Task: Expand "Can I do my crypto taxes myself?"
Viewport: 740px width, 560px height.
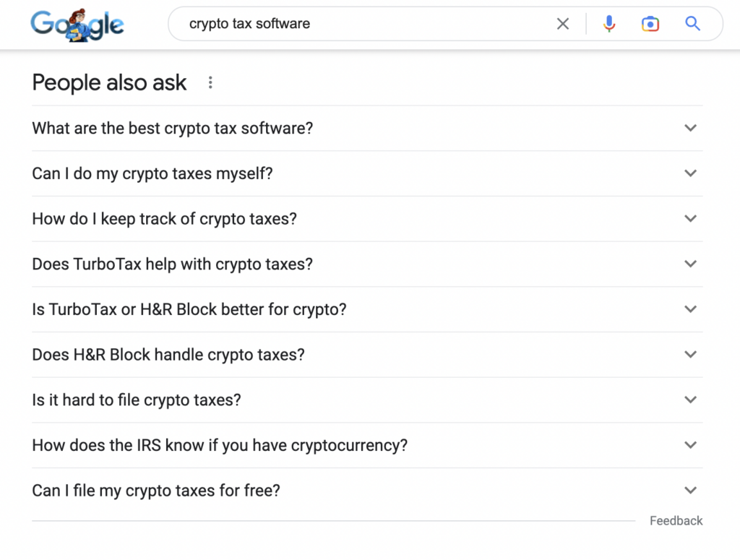Action: 367,173
